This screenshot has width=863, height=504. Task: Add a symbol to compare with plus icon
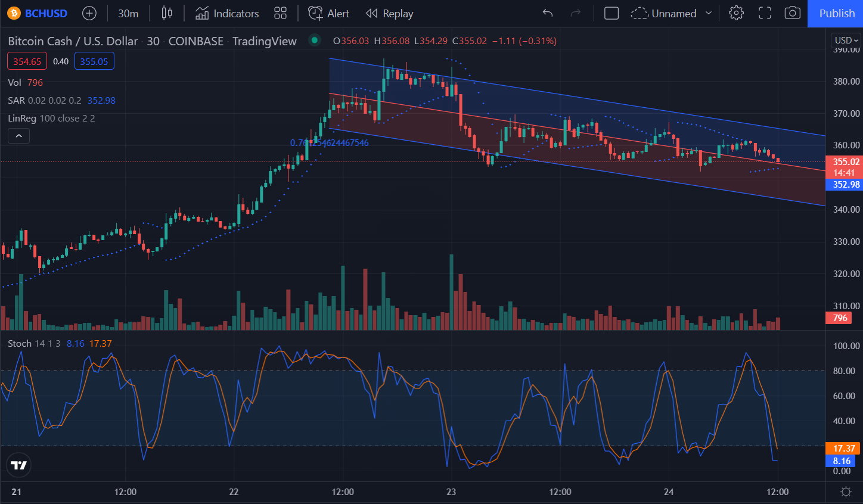(x=89, y=13)
